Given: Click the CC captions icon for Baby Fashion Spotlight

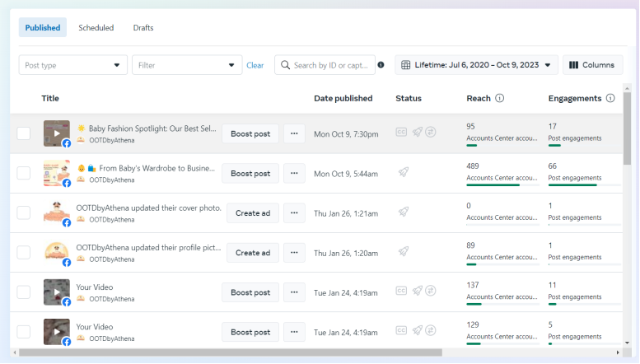Looking at the screenshot, I should 401,133.
